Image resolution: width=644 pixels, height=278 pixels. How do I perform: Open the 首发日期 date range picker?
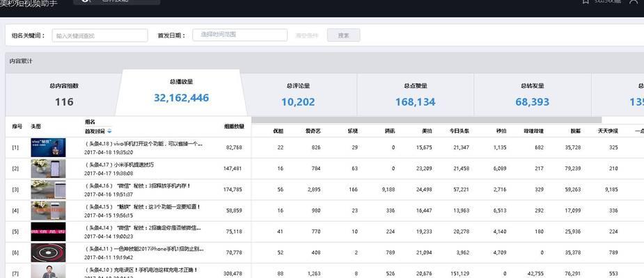(x=240, y=35)
